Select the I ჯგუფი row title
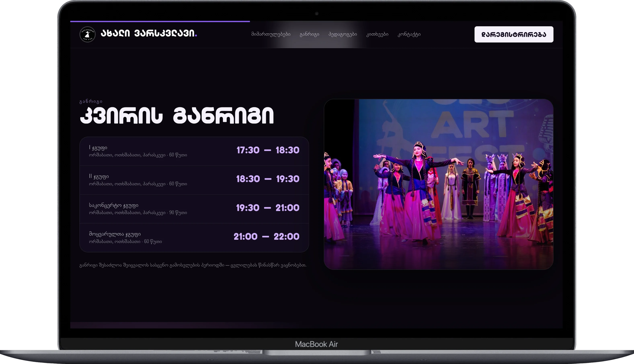This screenshot has height=364, width=634. click(98, 148)
